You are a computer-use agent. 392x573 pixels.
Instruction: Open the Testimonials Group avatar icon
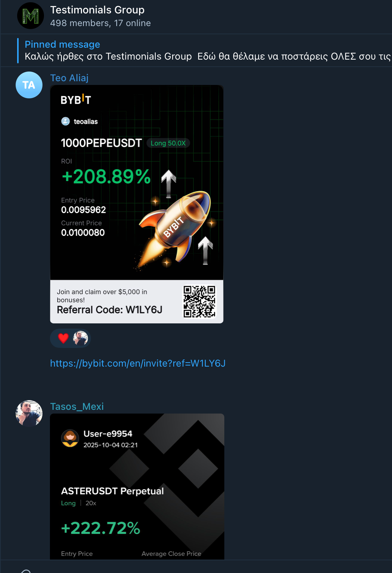coord(31,16)
